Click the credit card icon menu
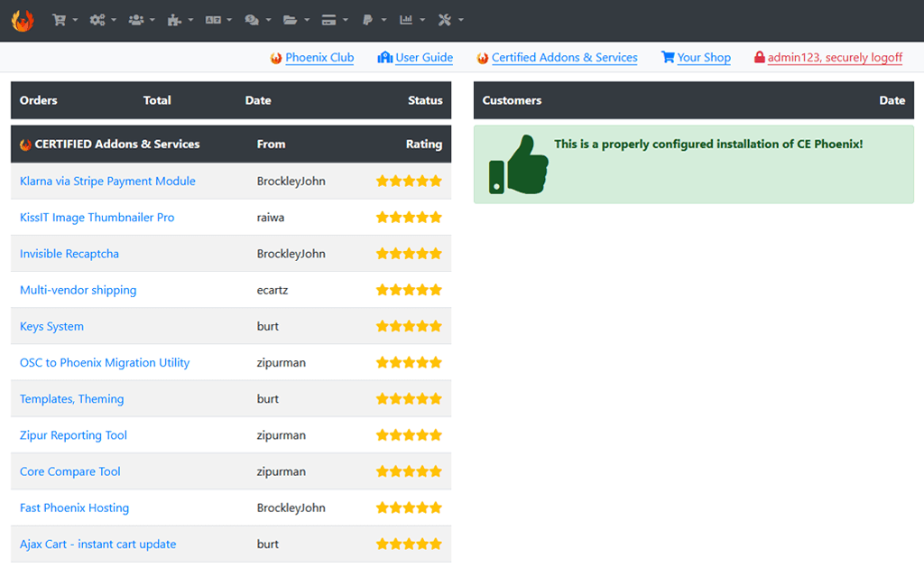The height and width of the screenshot is (578, 924). click(334, 20)
